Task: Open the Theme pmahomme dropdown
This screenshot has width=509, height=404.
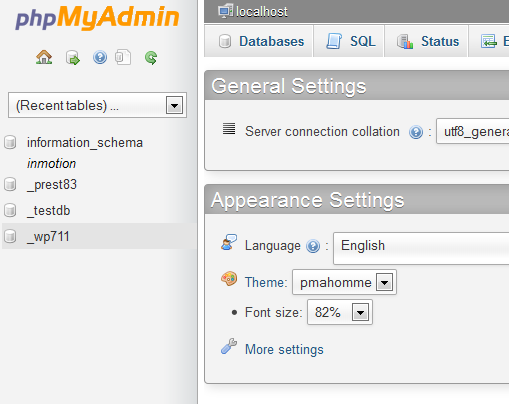Action: click(x=344, y=282)
